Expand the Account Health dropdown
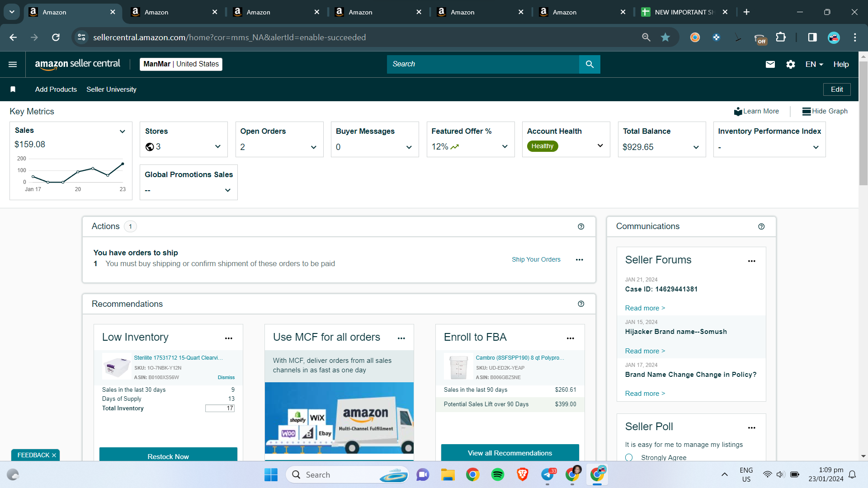This screenshot has height=488, width=868. [600, 145]
